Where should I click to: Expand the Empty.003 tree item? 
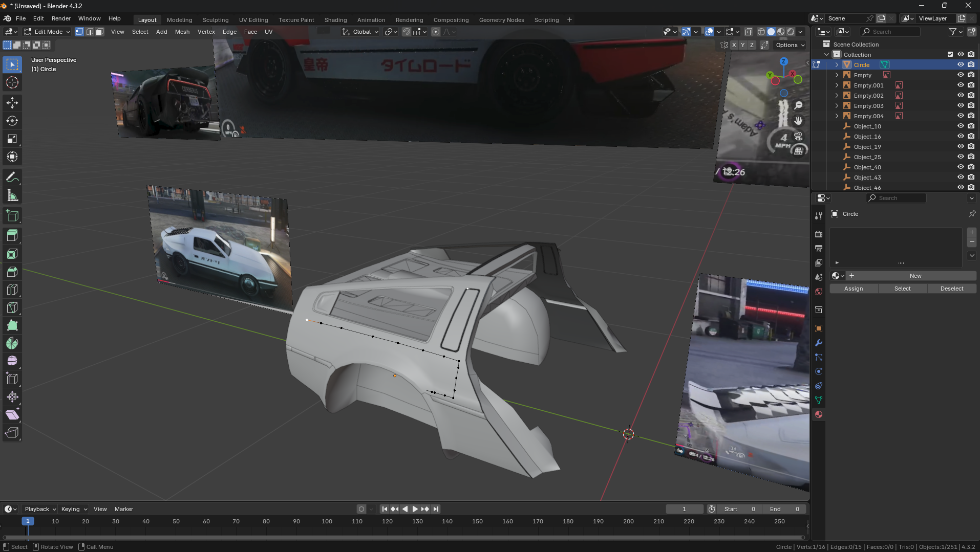[x=837, y=106]
